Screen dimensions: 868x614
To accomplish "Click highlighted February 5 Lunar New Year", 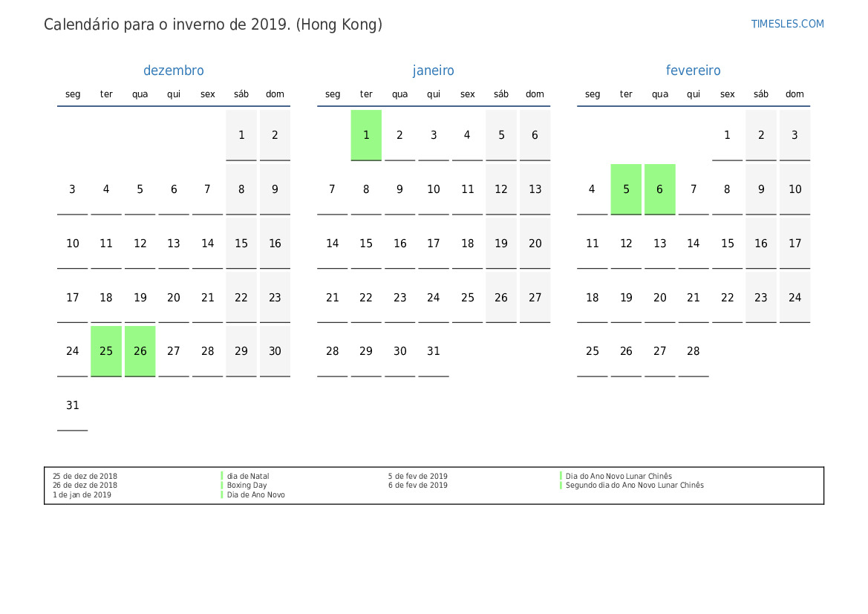I will tap(626, 189).
